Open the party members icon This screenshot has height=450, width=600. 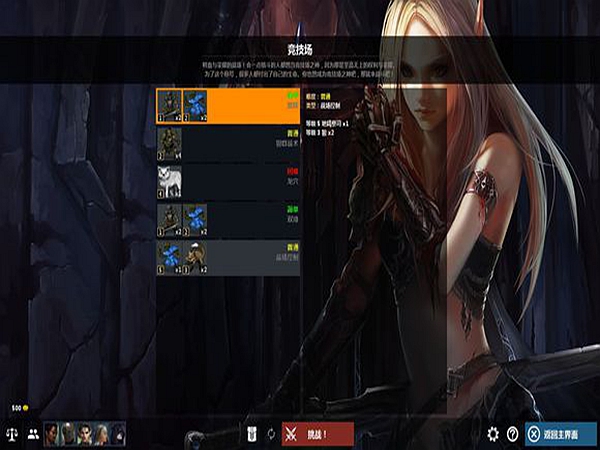click(x=33, y=434)
